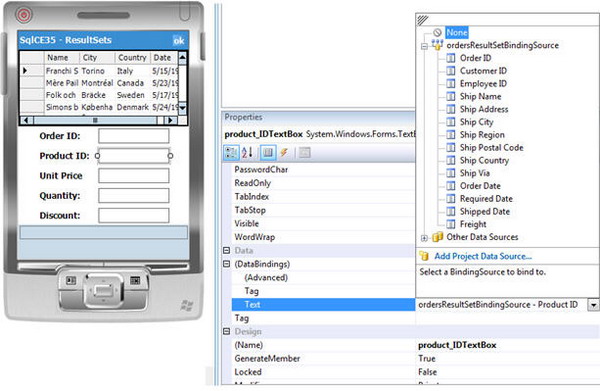
Task: Click the red power button on the device emulator
Action: (x=24, y=15)
